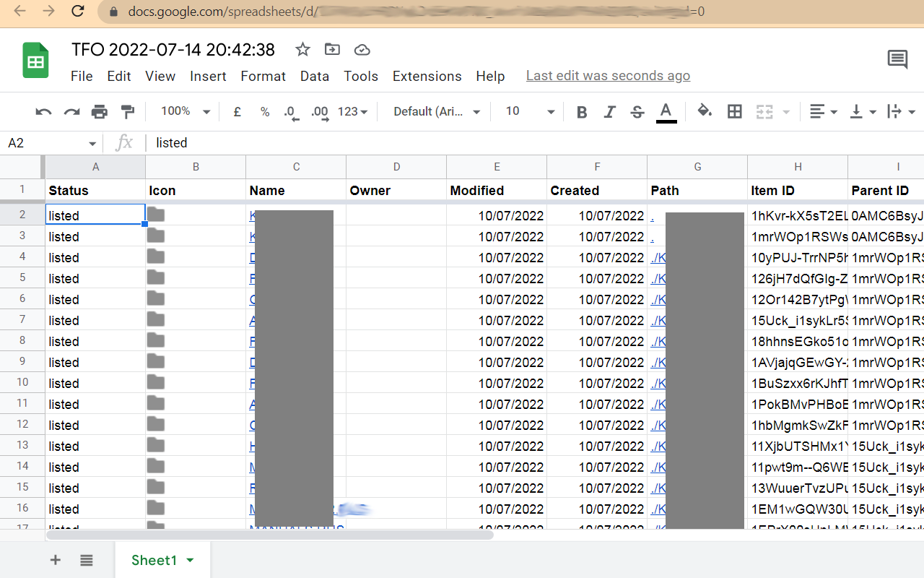
Task: Open the name box dropdown arrow
Action: 92,144
